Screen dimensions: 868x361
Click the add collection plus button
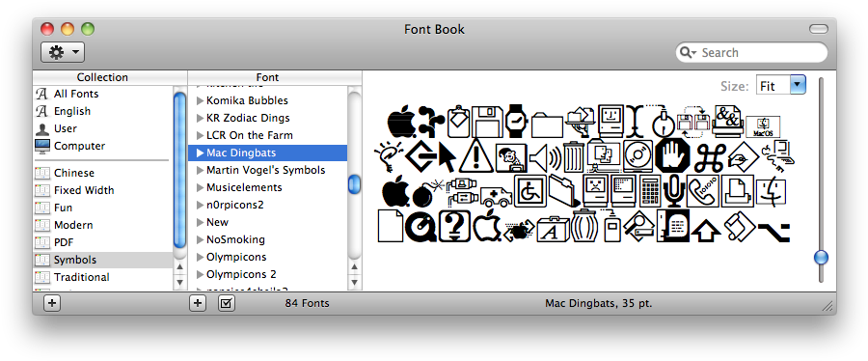(51, 303)
